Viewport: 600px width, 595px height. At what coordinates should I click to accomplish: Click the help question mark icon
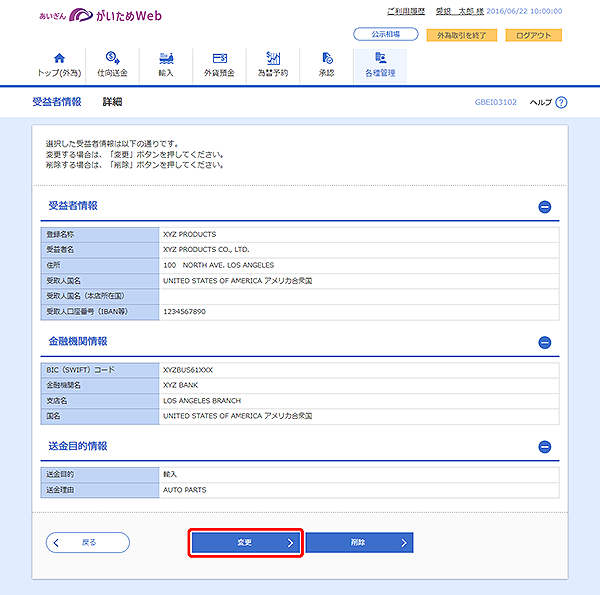point(561,103)
